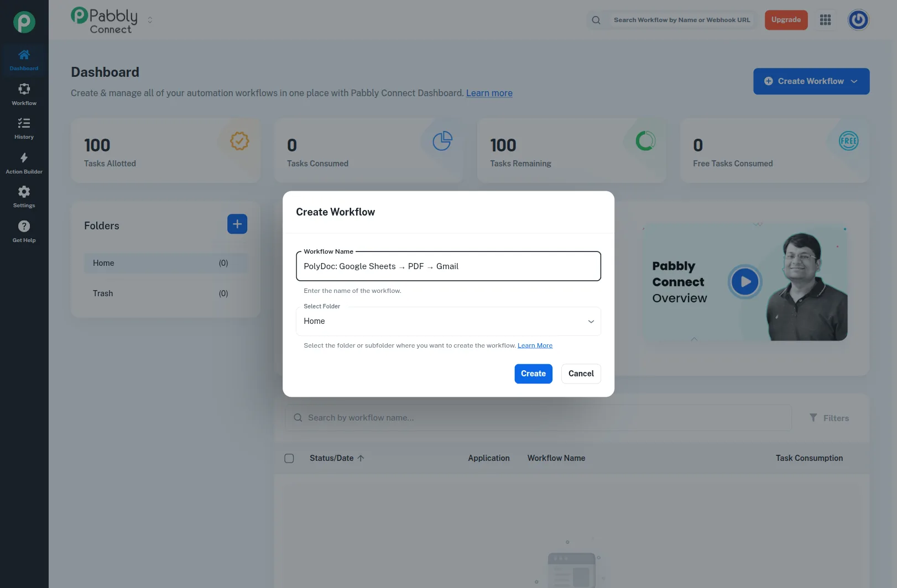Click the Free Tasks Consumed FREE icon
This screenshot has width=897, height=588.
tap(848, 141)
